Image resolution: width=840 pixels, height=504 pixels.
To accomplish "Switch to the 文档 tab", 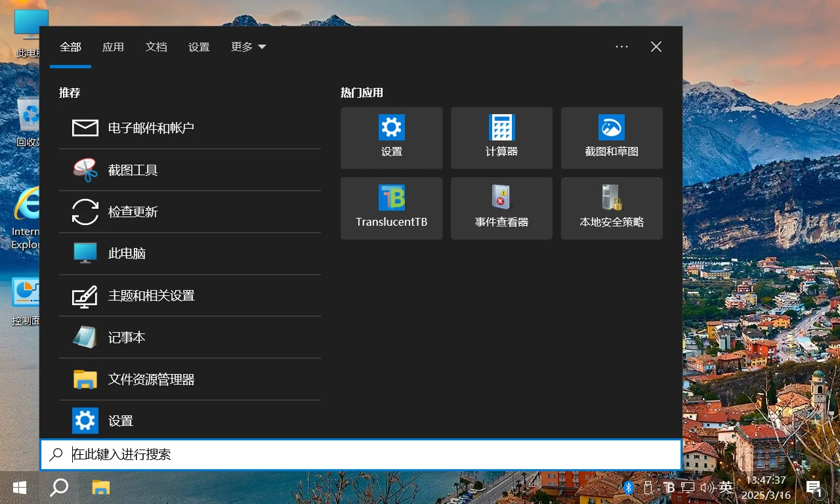I will (x=156, y=47).
